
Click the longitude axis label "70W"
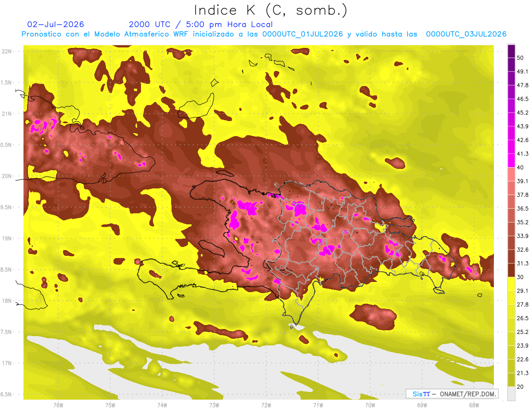(x=370, y=405)
